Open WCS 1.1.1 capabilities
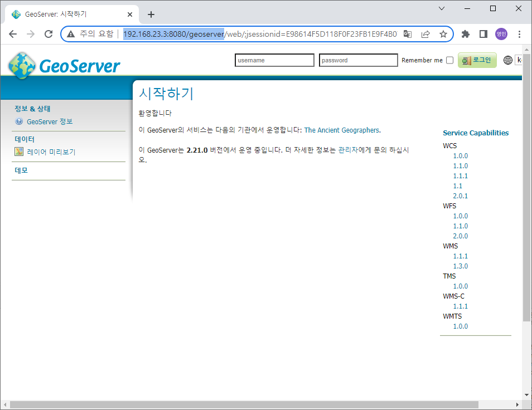Viewport: 532px width, 410px height. (x=461, y=176)
